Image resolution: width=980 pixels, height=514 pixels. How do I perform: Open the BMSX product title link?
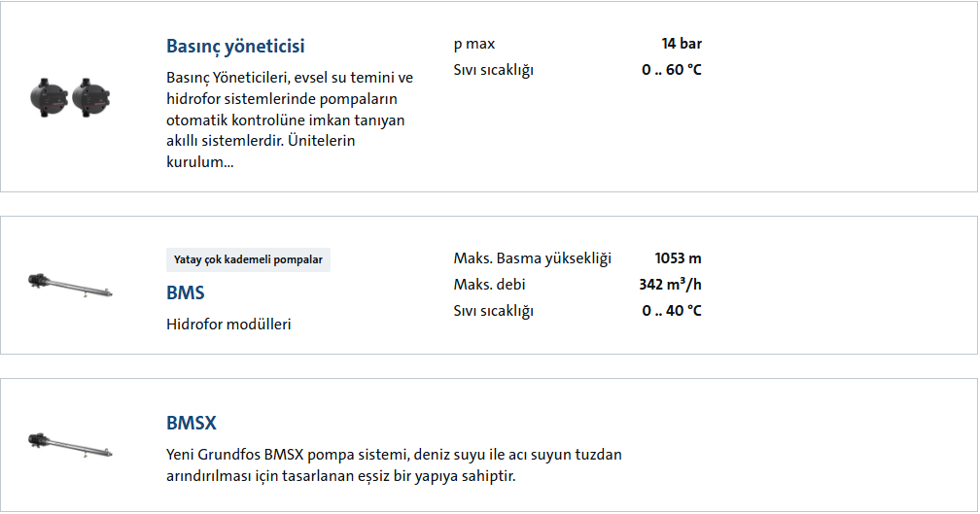192,424
